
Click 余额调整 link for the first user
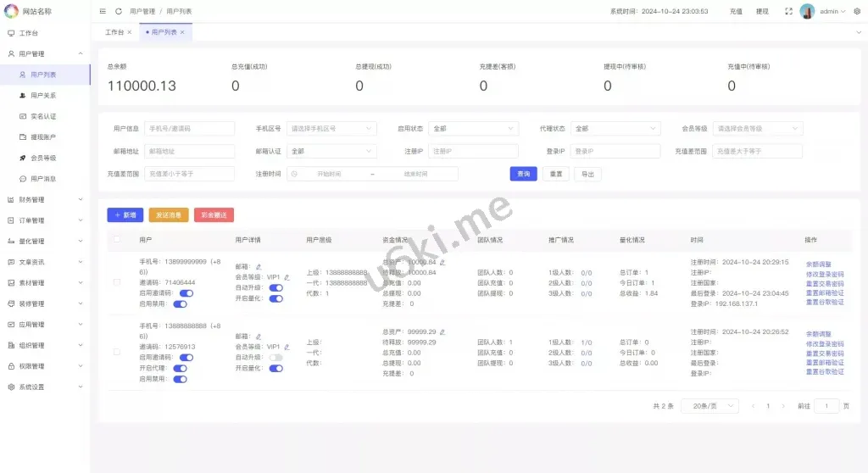[x=818, y=264]
